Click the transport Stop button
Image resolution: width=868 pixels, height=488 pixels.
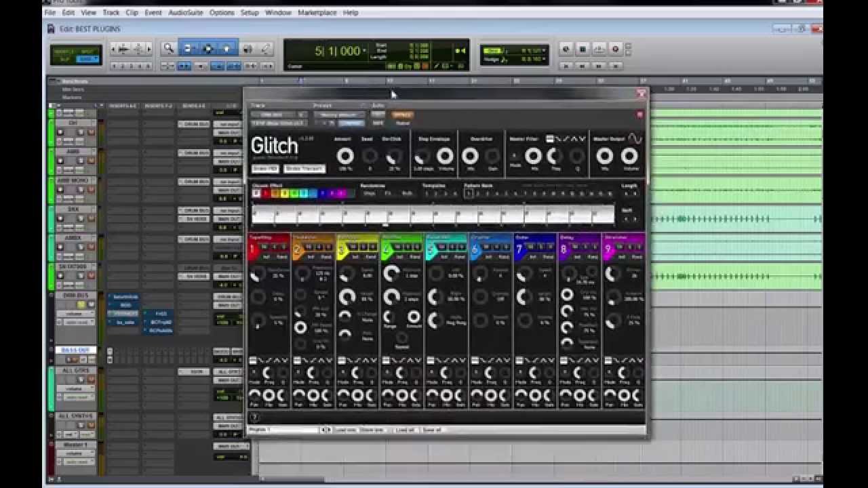tap(583, 49)
